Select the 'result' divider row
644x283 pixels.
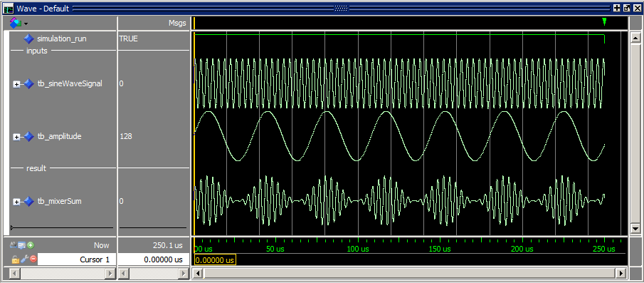pyautogui.click(x=63, y=168)
